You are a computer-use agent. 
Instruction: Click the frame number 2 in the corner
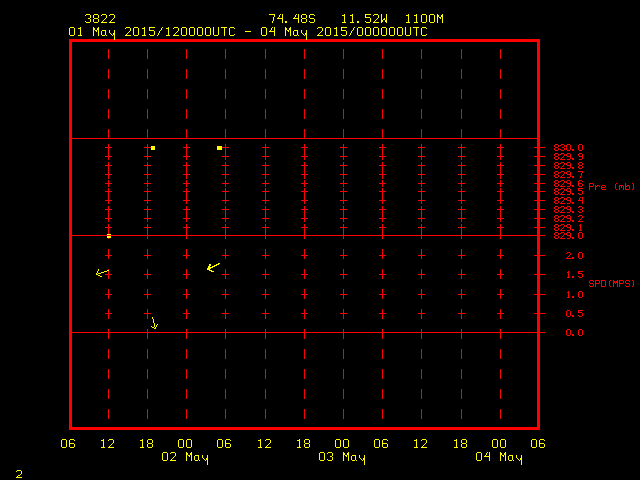click(x=19, y=474)
